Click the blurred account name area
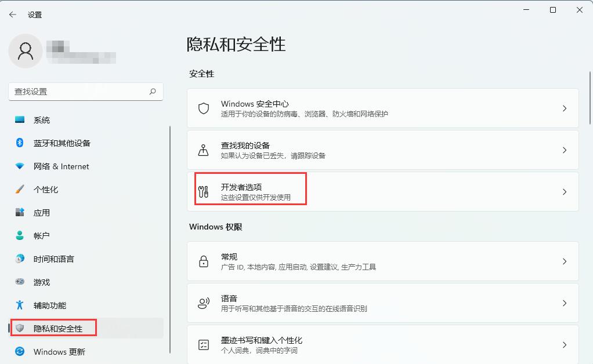This screenshot has width=593, height=364. coord(81,52)
